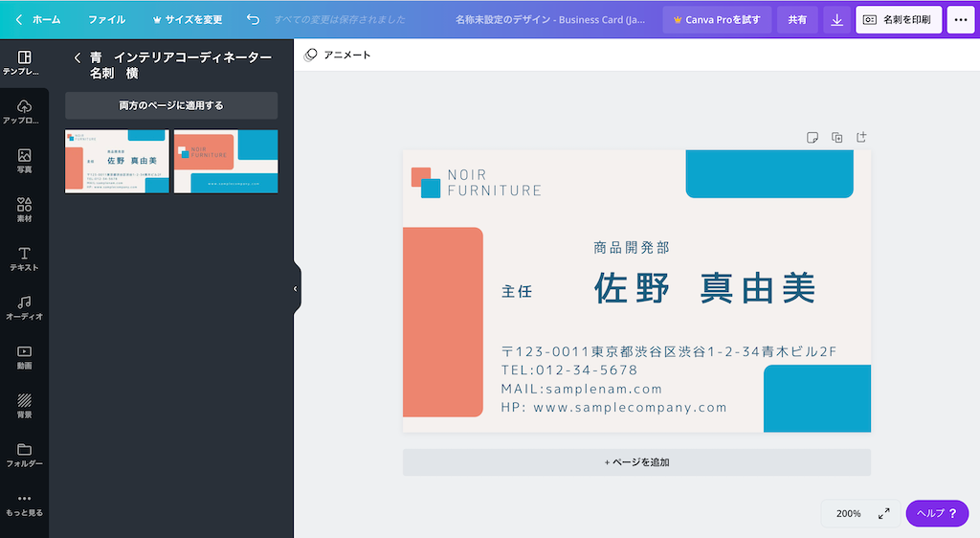
Task: Click 両方のページに適用する button
Action: pos(171,105)
